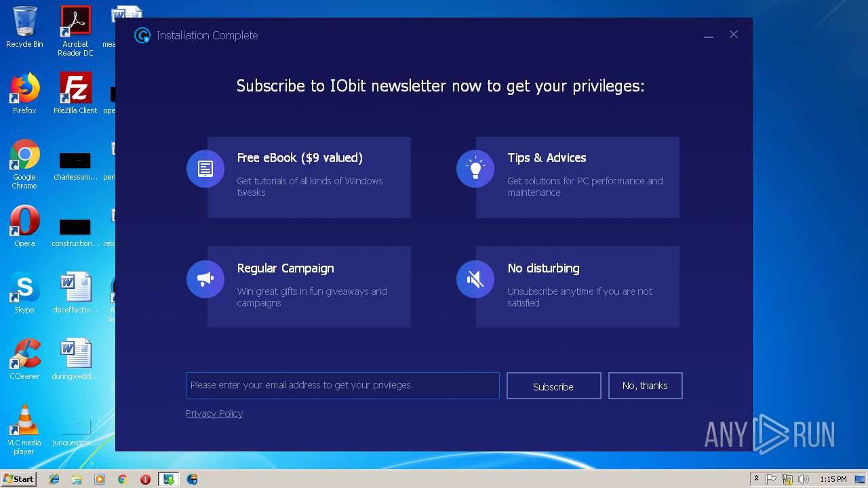Select the construction desktop file

tap(75, 233)
